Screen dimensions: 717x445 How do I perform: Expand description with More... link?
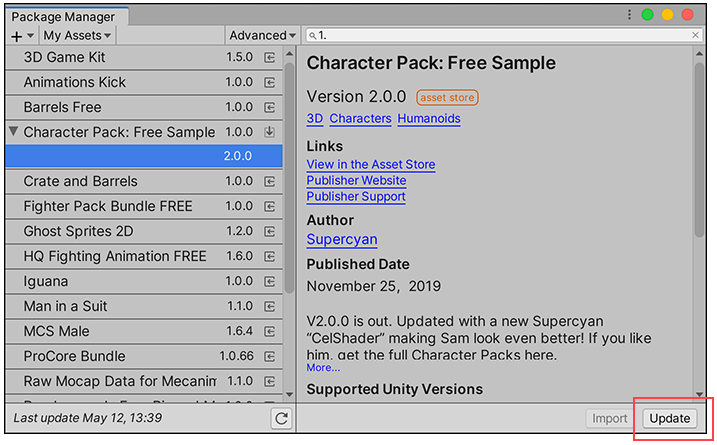[323, 367]
